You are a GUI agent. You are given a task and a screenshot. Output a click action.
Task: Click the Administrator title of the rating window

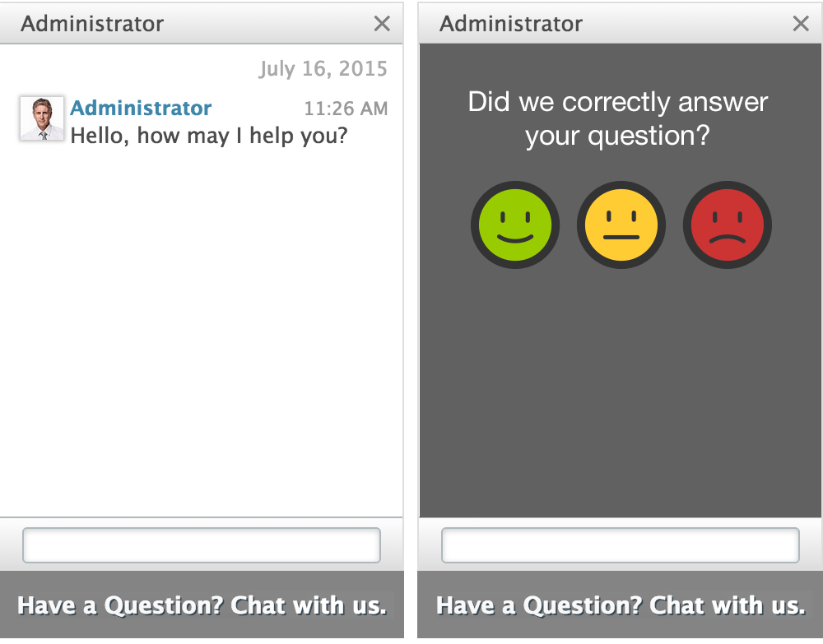pos(511,24)
